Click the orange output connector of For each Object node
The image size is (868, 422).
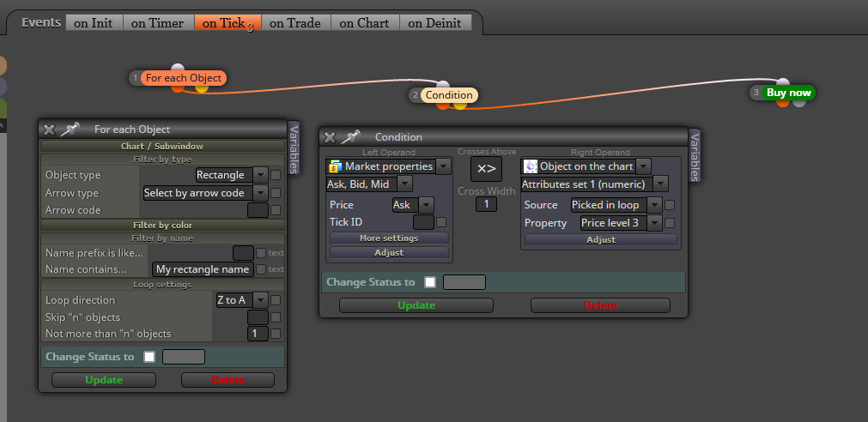click(177, 87)
